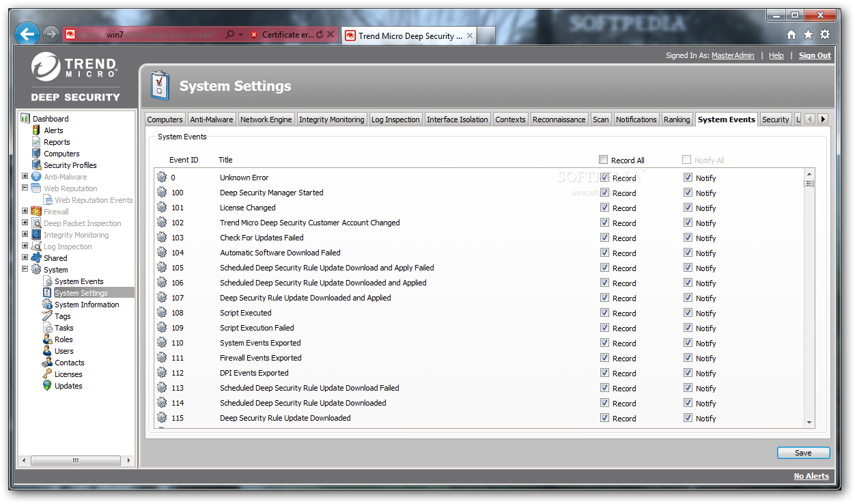Click browser back arrow button
The image size is (855, 504).
coord(27,33)
